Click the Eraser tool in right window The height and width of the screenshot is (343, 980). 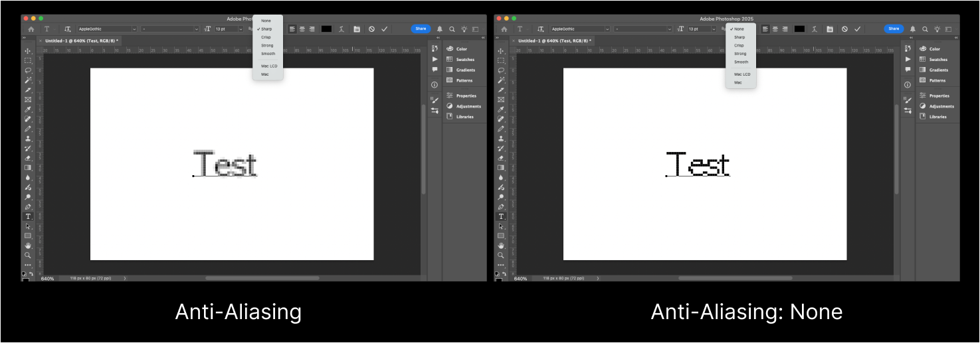tap(501, 159)
